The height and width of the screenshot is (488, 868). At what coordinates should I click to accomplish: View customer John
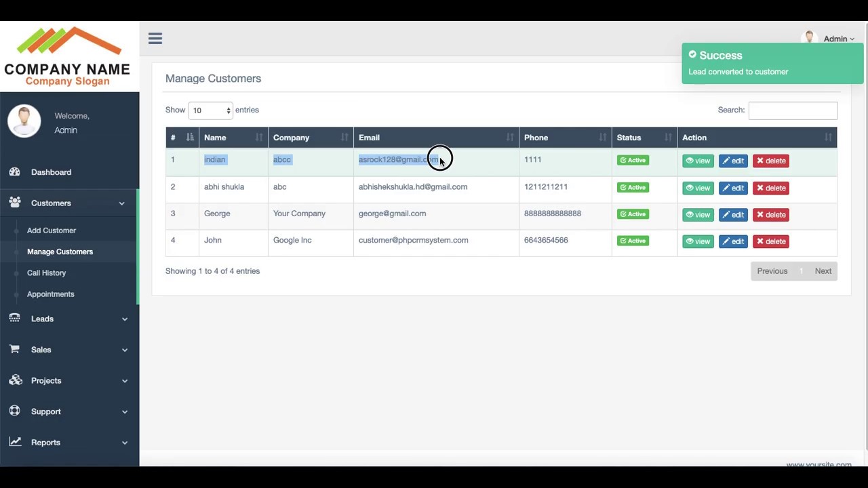coord(698,241)
